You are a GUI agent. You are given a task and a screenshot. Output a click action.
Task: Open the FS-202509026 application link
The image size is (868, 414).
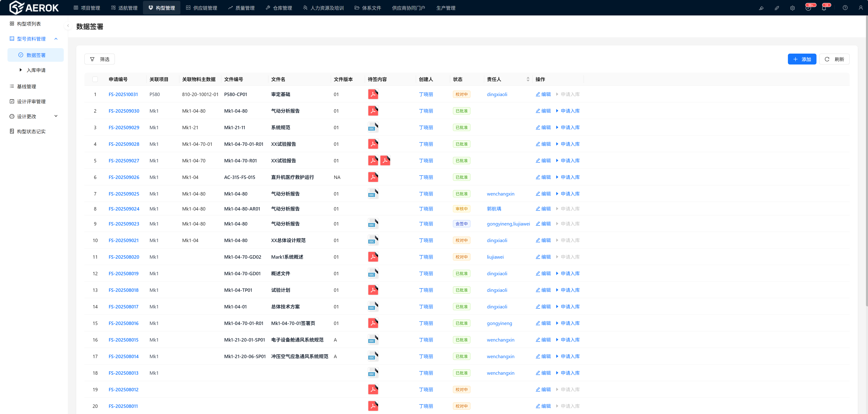point(124,177)
